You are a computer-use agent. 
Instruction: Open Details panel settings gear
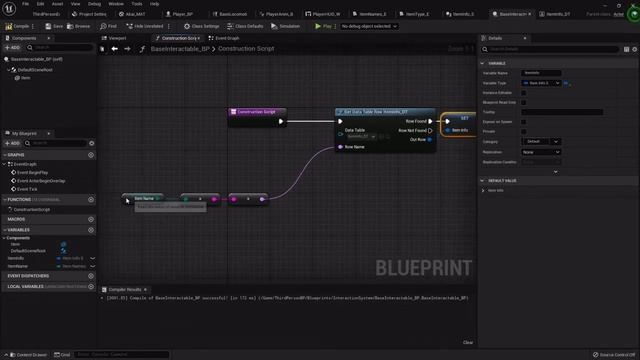(635, 49)
